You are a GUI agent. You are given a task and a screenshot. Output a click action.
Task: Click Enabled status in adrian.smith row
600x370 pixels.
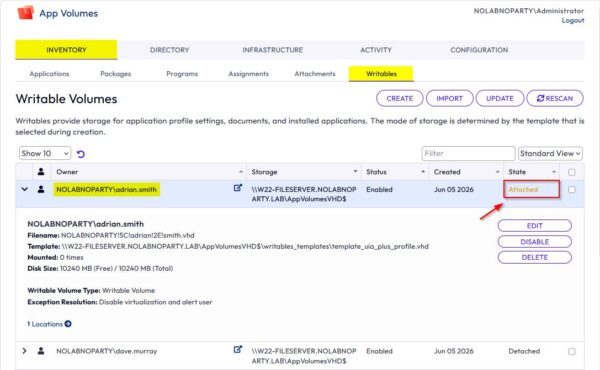point(379,189)
